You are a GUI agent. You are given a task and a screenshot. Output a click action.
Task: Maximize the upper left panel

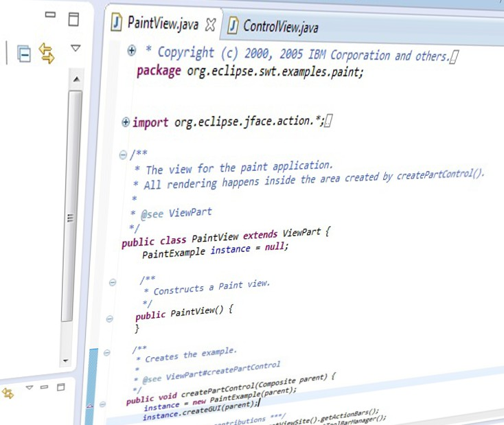[x=73, y=19]
